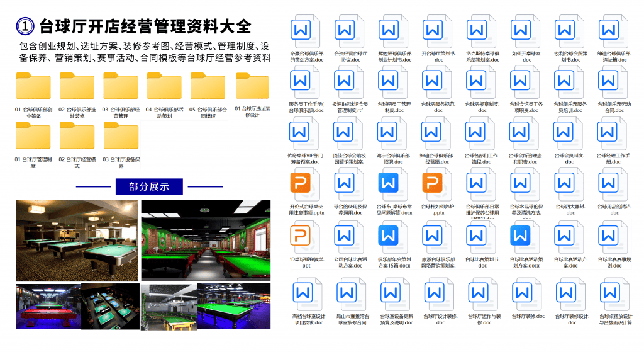The height and width of the screenshot is (352, 644).
Task: Click the 部分展示 blue banner
Action: click(148, 186)
